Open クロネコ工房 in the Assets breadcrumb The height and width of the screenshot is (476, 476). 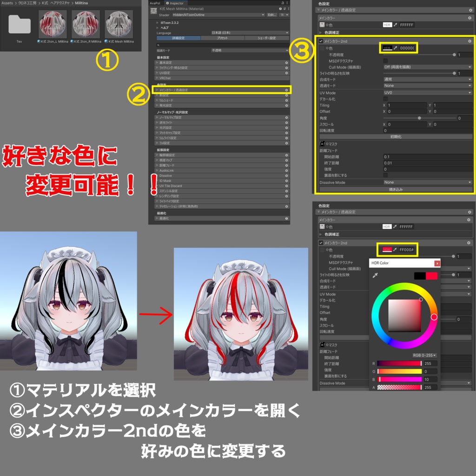[27, 3]
